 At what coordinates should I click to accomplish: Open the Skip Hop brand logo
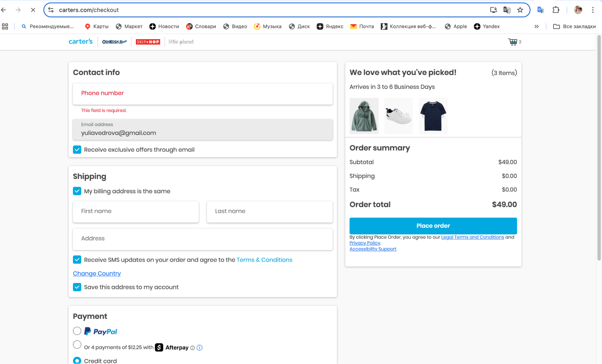pos(148,42)
